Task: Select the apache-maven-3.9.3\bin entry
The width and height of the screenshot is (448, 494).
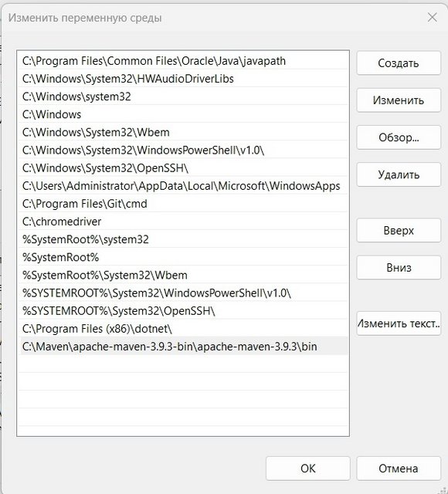Action: [x=183, y=347]
